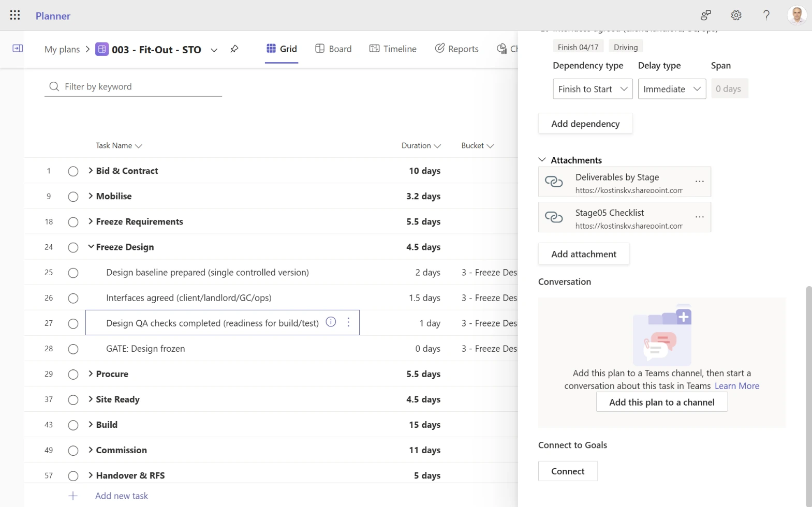Mark Bid & Contract as complete

click(73, 171)
